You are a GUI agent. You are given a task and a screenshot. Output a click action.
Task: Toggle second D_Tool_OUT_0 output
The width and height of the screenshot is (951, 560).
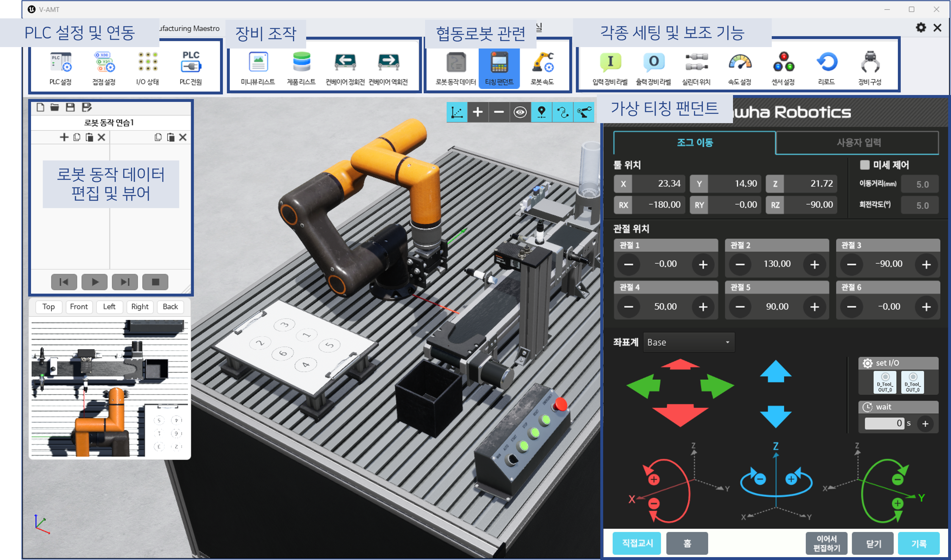pos(913,382)
